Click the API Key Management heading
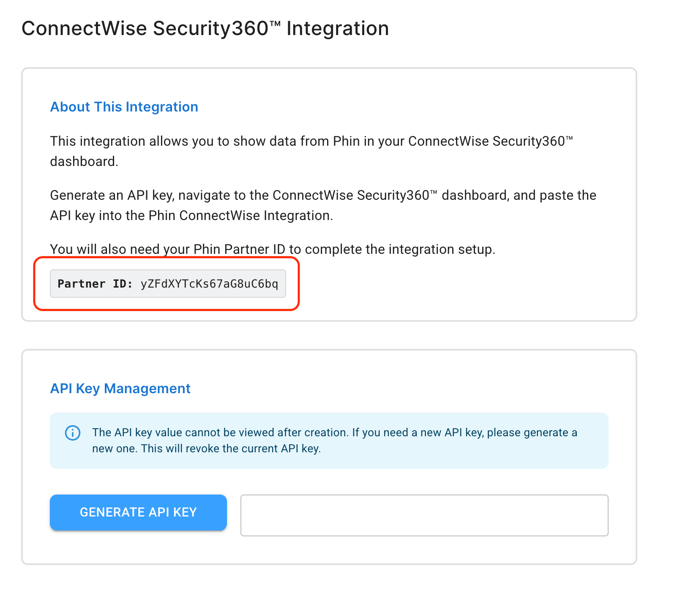This screenshot has height=598, width=688. click(x=120, y=388)
